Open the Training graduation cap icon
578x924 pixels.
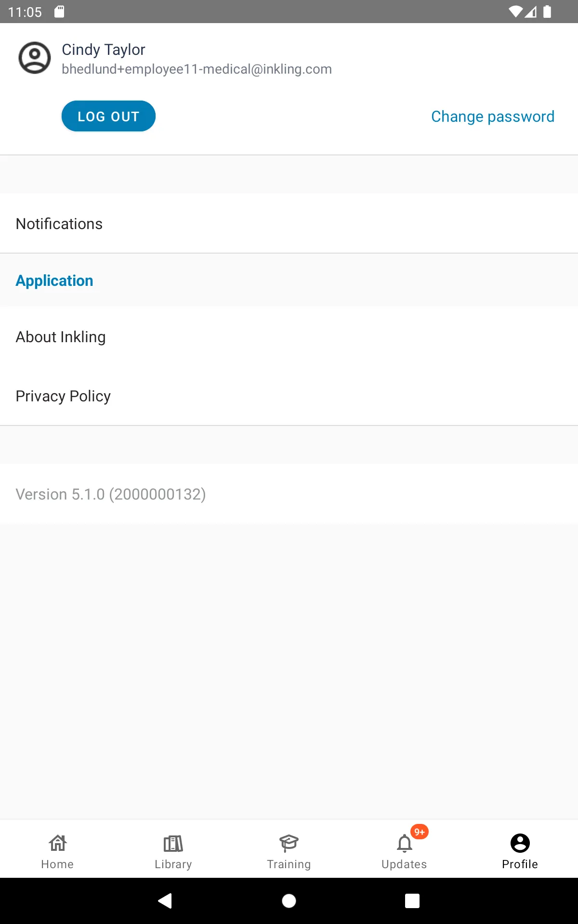click(x=289, y=843)
